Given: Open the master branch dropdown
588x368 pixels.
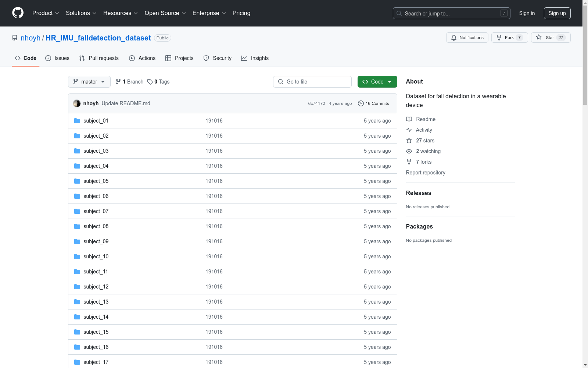Looking at the screenshot, I should click(89, 82).
